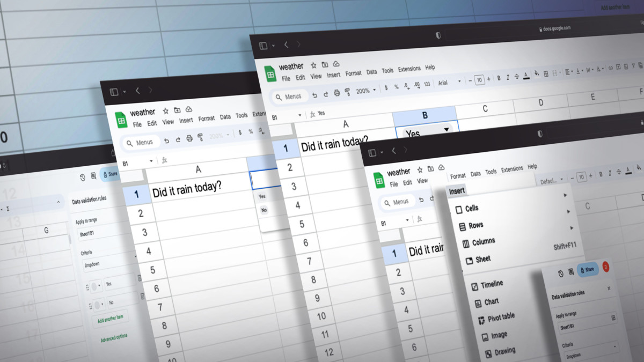Open the Yes item color swatch in the left validation panel
The image size is (644, 362).
coord(96,286)
